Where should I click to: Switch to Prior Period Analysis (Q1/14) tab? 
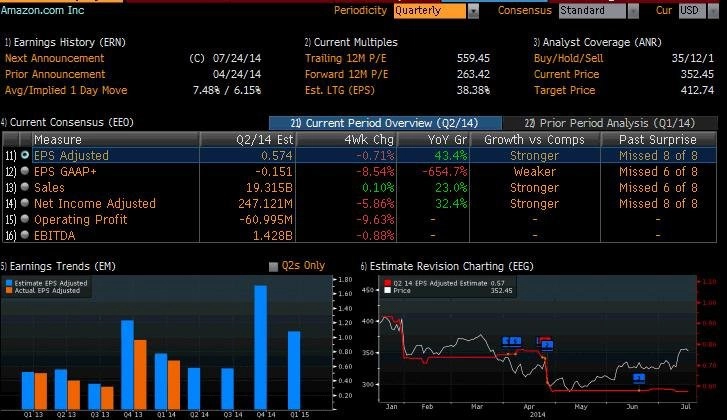coord(610,123)
